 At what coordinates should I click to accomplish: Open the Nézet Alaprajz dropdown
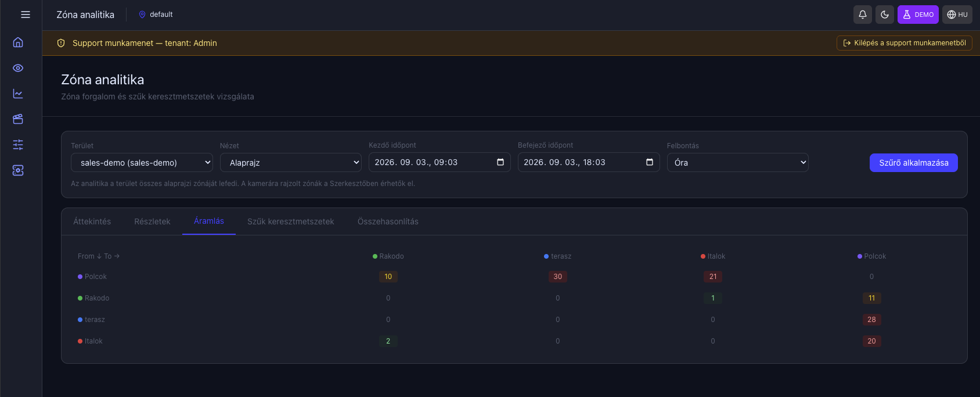pos(291,163)
